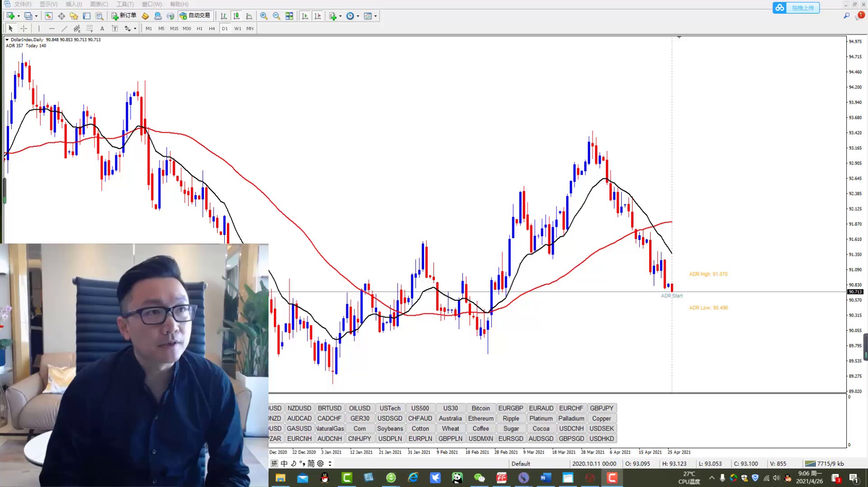Load the Copper symbol chart
The height and width of the screenshot is (487, 868).
pos(601,418)
